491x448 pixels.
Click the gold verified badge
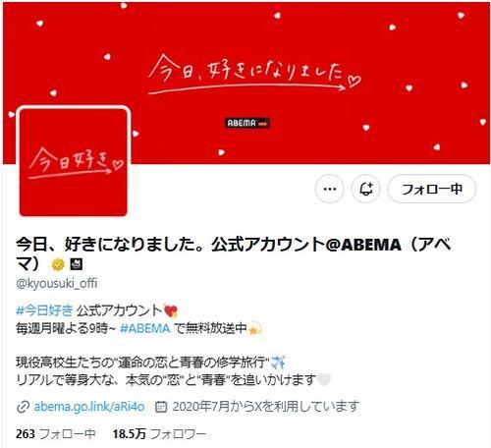(x=58, y=264)
